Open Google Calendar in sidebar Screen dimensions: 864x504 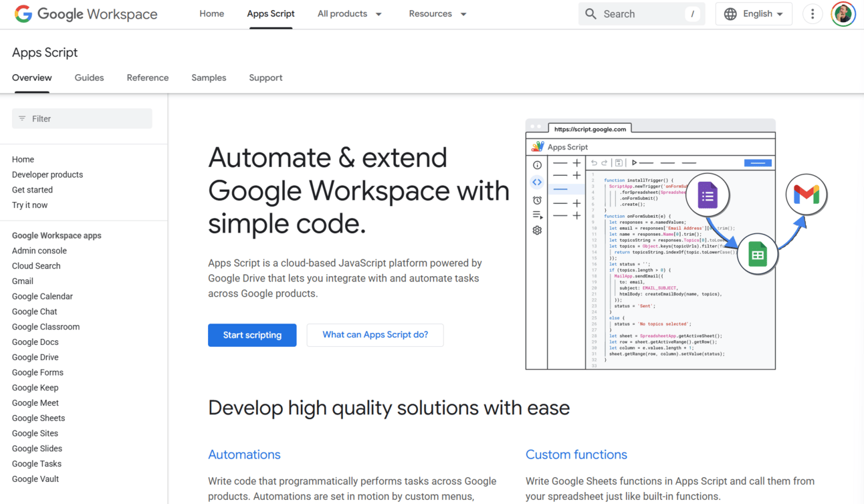click(42, 296)
